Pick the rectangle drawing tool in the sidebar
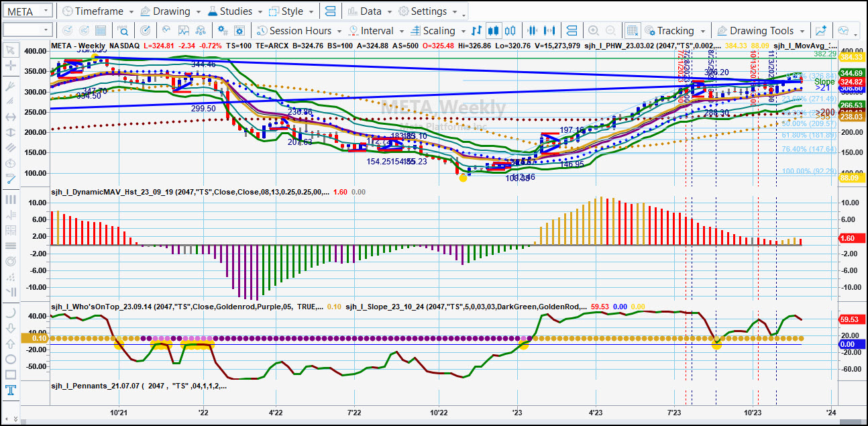Viewport: 868px width, 426px height. (10, 375)
